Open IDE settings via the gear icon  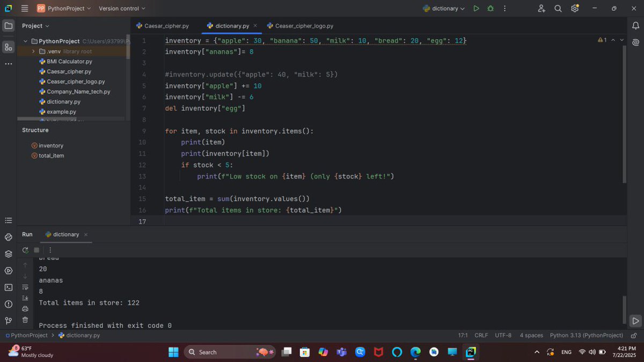[x=575, y=9]
